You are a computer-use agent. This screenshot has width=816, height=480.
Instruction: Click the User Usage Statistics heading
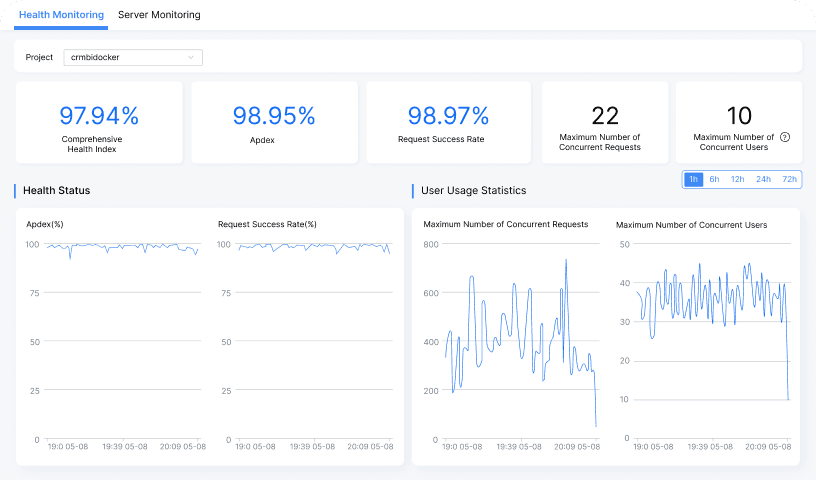click(474, 191)
